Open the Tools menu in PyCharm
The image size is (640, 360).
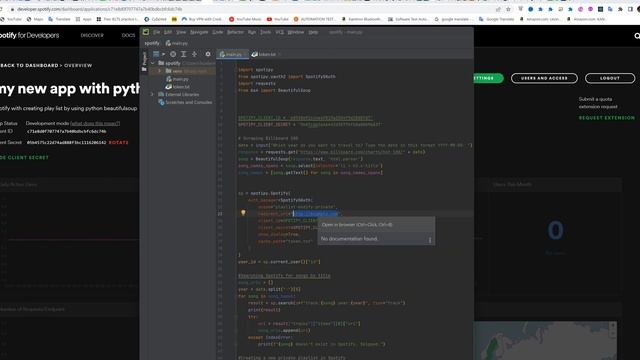click(265, 32)
